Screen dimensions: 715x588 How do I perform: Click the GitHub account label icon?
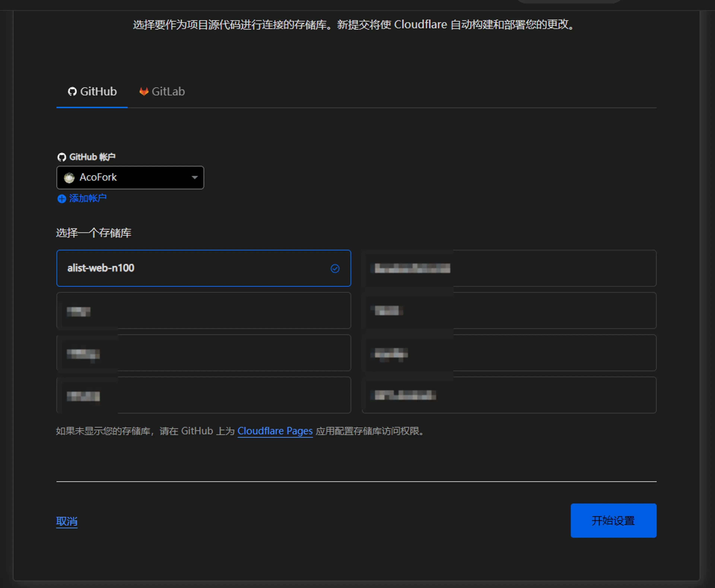[x=62, y=157]
